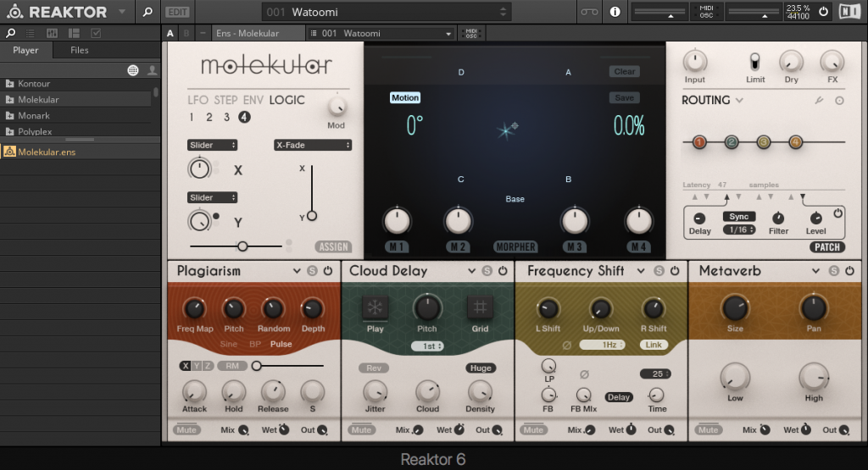Open the Metaverb effect selector chevron

[x=815, y=270]
